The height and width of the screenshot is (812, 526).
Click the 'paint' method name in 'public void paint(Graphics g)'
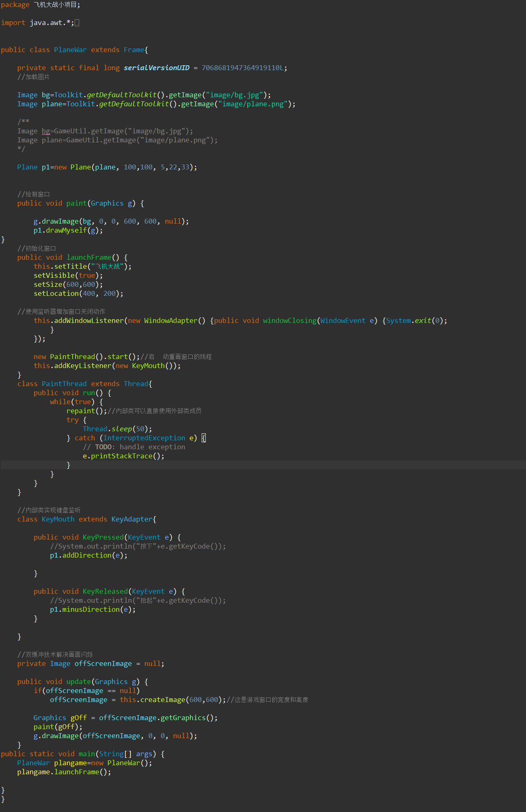click(x=77, y=204)
